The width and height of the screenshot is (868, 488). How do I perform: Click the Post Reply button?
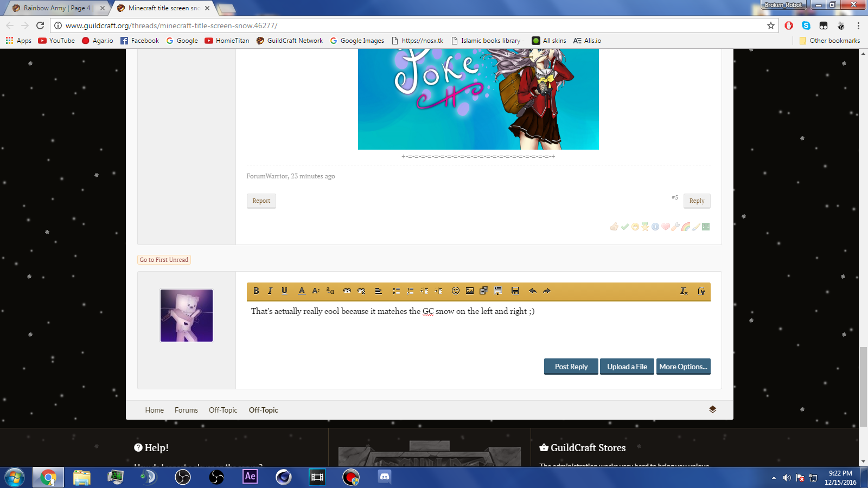coord(571,367)
